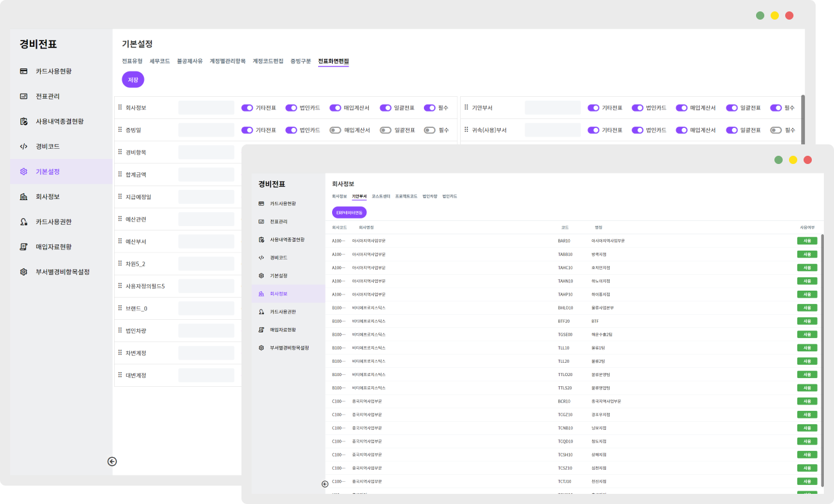Click 카드사용권한 icon in front window sidebar

pyautogui.click(x=261, y=312)
